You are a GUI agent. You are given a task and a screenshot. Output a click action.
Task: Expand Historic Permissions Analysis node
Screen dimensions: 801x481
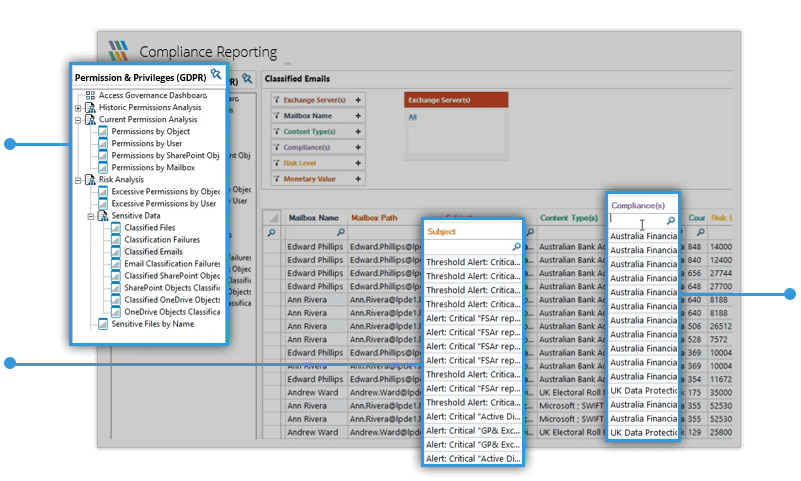(x=78, y=108)
